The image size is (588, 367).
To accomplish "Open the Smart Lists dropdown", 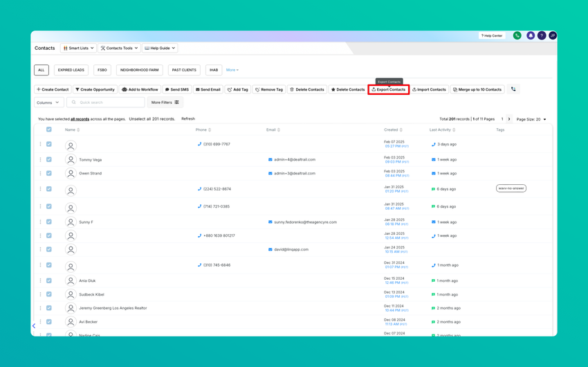I will [x=78, y=48].
